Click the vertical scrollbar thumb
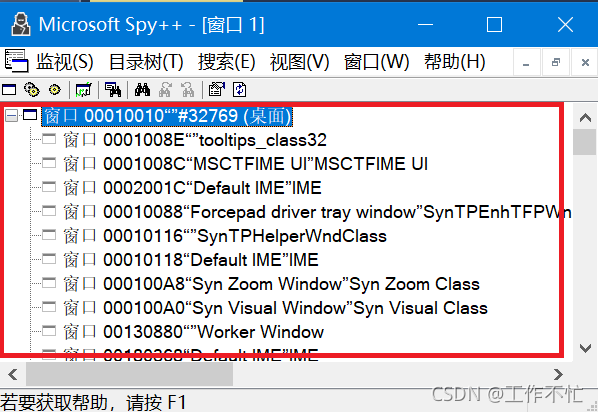Image resolution: width=598 pixels, height=412 pixels. [x=584, y=142]
